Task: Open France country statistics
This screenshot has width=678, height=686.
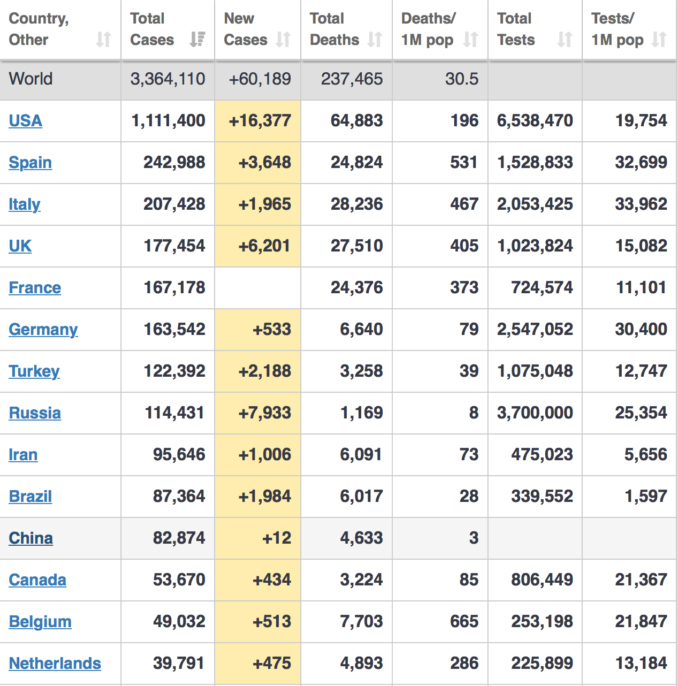Action: click(35, 288)
